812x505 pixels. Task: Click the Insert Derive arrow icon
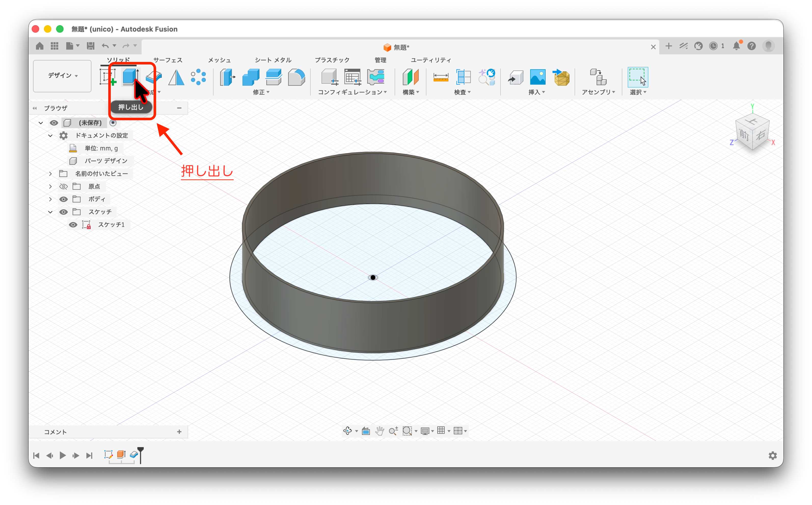coord(516,77)
